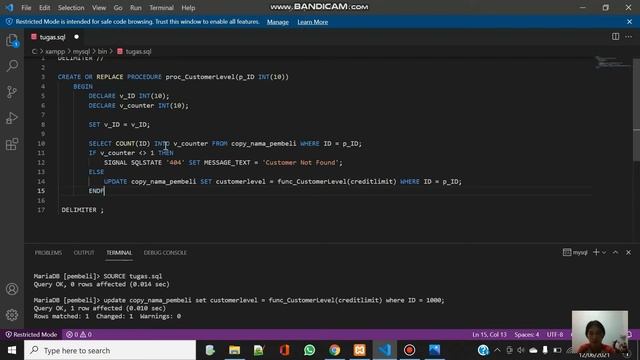
Task: Open Google Chrome from the taskbar
Action: [x=334, y=350]
